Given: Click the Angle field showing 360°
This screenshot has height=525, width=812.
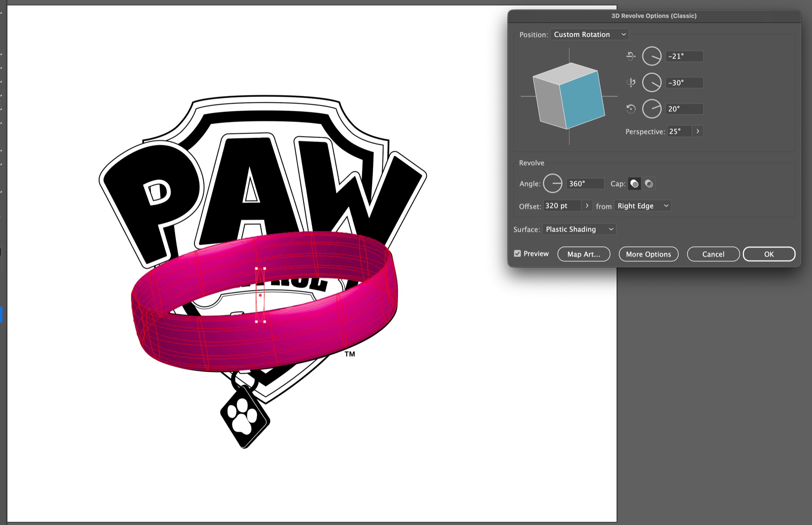Looking at the screenshot, I should [x=585, y=184].
